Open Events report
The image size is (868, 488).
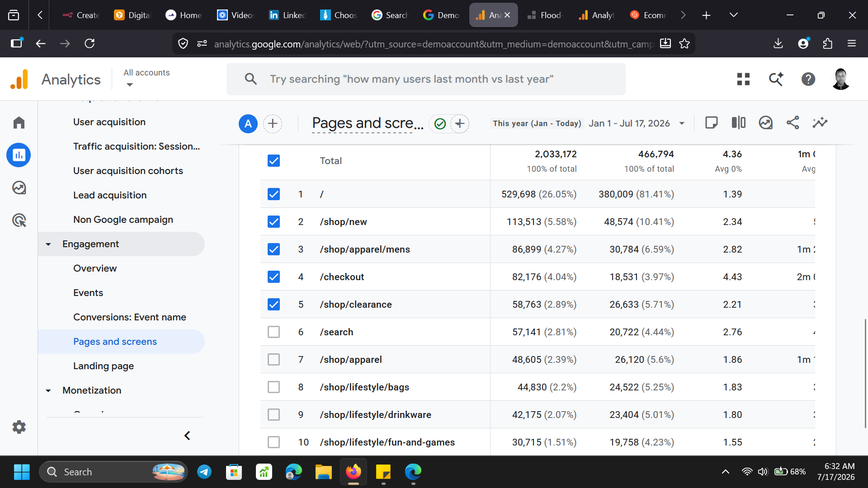click(88, 293)
